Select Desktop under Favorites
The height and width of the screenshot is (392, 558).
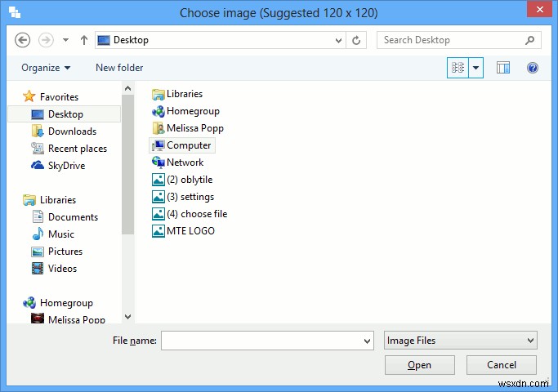coord(65,114)
